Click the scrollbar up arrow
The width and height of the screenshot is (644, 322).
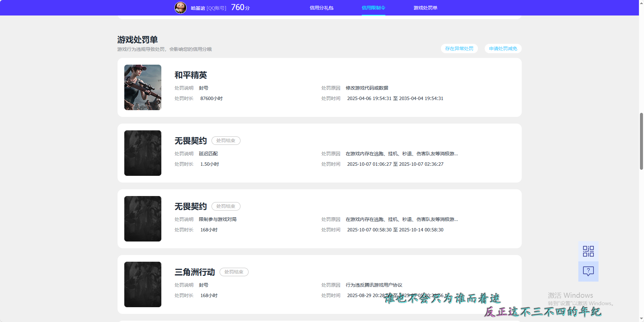click(641, 3)
